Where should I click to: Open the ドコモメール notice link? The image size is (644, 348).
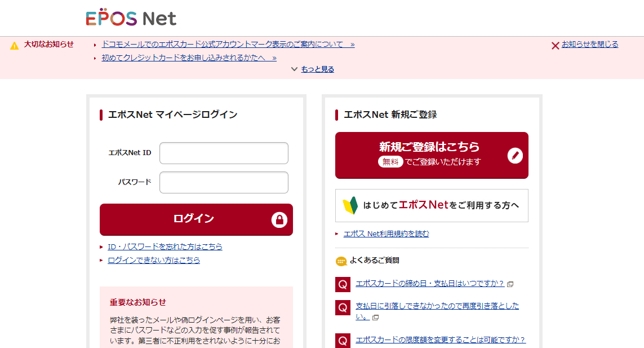coord(228,44)
